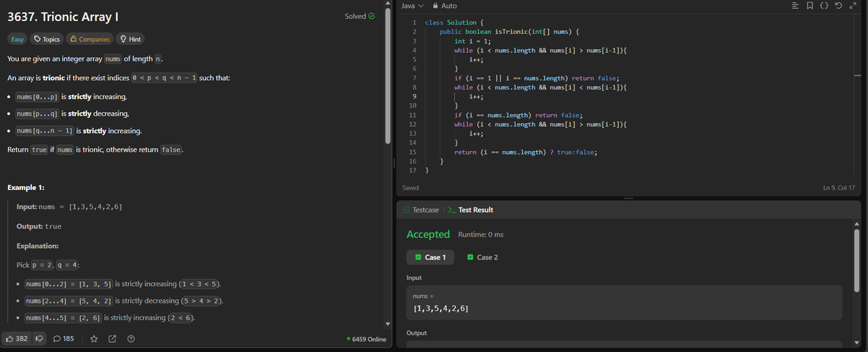The image size is (868, 352).
Task: Click the thumbs-down dislike icon
Action: [x=41, y=338]
